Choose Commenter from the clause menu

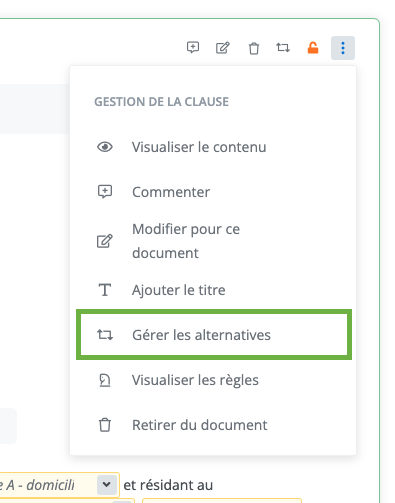(x=213, y=192)
